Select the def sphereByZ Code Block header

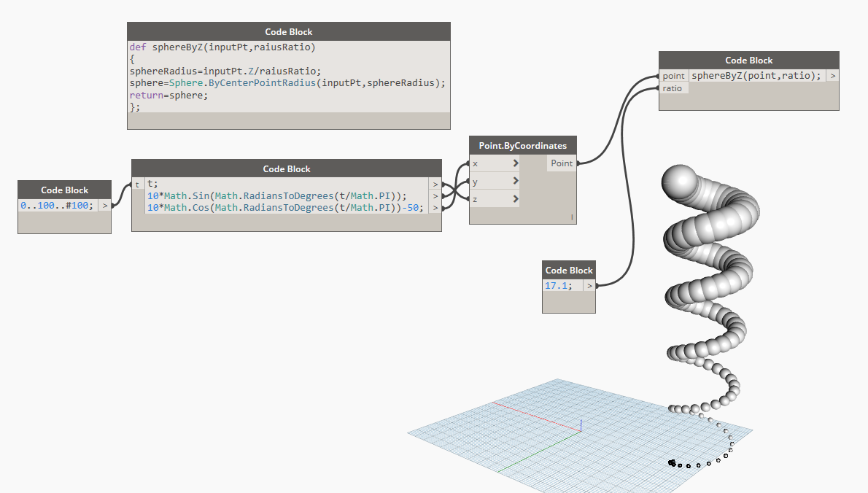point(288,31)
